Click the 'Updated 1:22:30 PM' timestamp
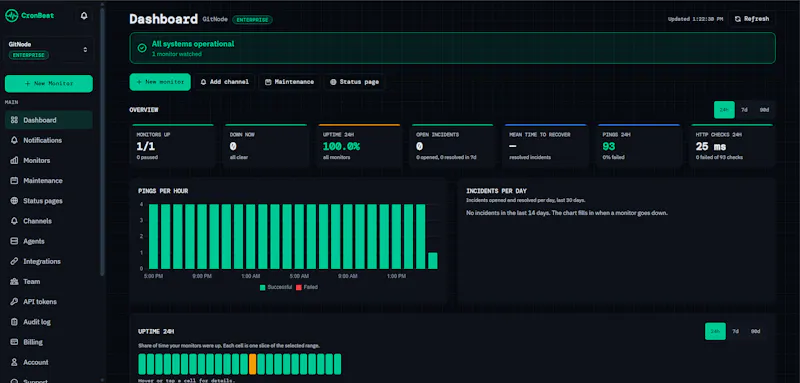Screen dimensions: 800x383 tap(695, 19)
